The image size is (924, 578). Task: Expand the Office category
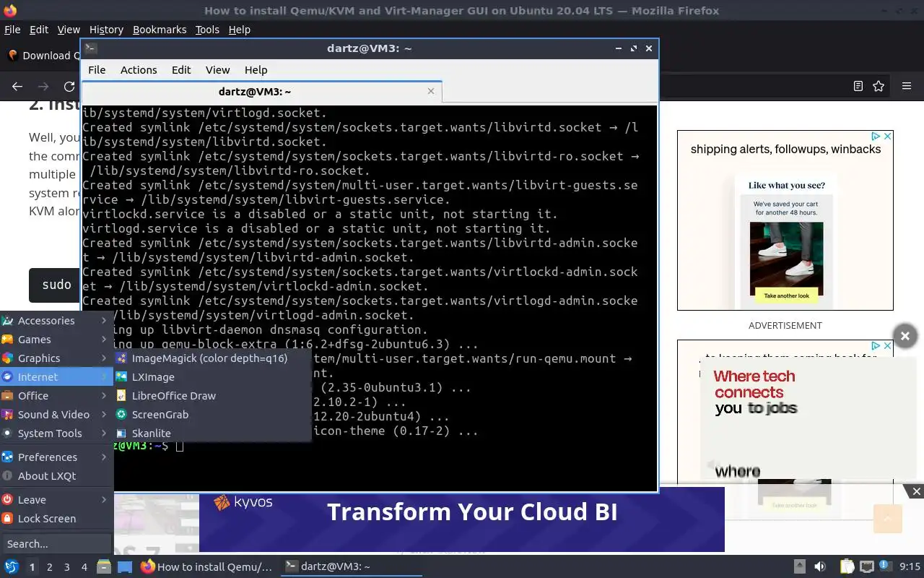click(57, 395)
